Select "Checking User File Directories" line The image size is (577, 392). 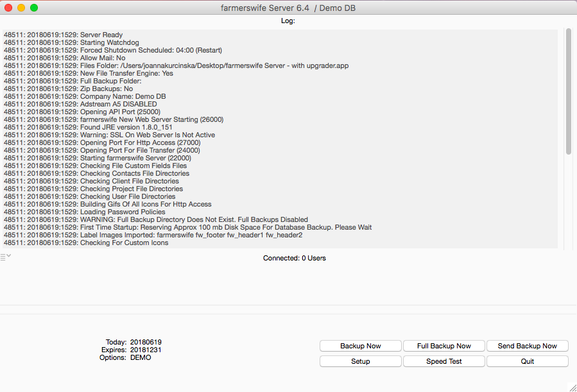[x=89, y=197]
